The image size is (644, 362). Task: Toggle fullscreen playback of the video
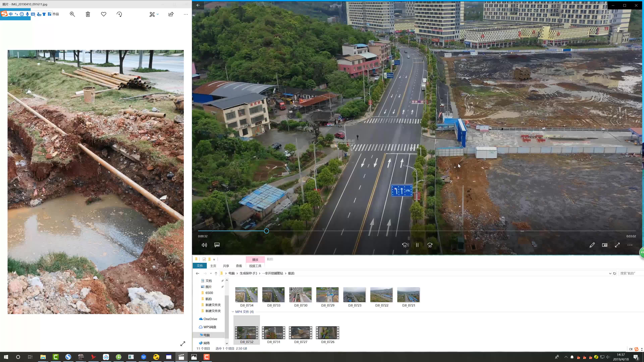tap(617, 245)
